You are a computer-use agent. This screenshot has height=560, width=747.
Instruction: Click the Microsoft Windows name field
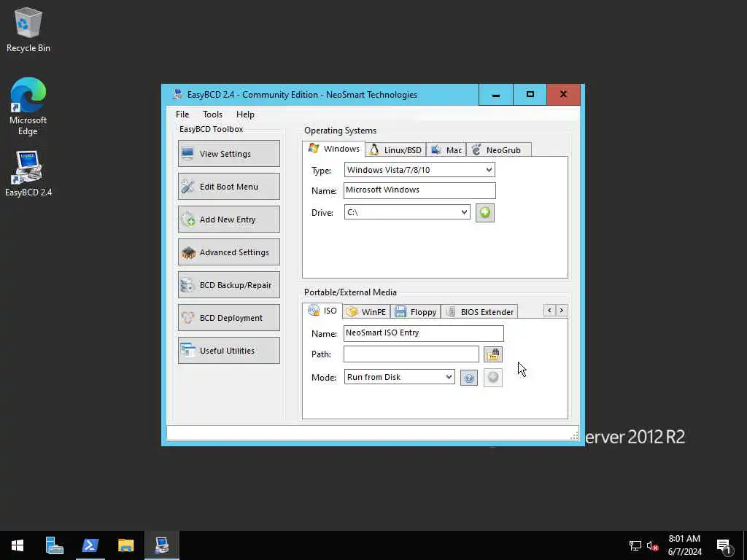[x=419, y=190]
